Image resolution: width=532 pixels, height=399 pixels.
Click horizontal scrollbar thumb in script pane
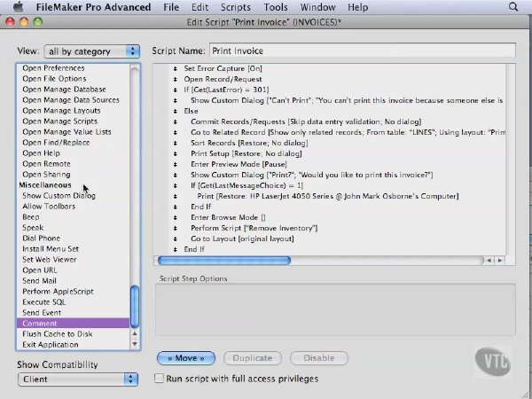pyautogui.click(x=224, y=261)
